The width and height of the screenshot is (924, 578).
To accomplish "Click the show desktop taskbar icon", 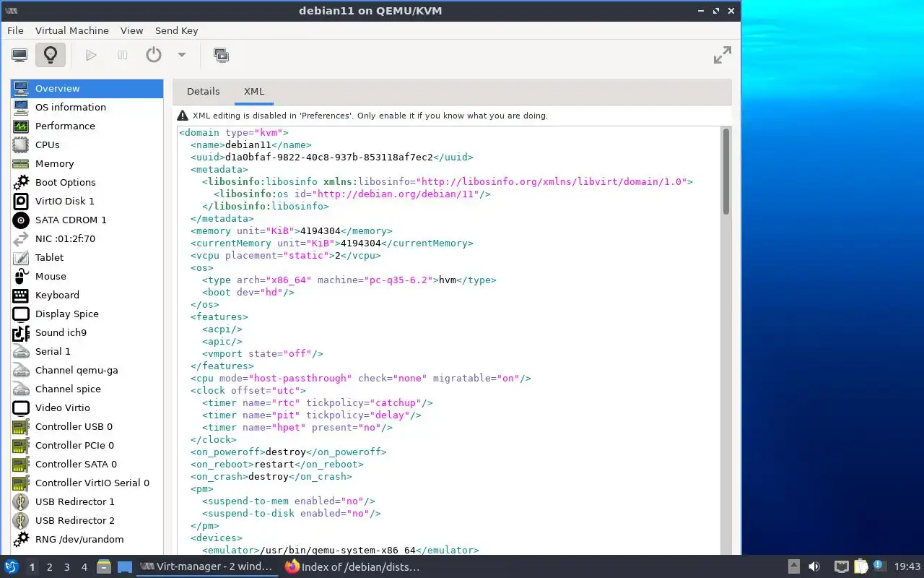I will click(124, 566).
